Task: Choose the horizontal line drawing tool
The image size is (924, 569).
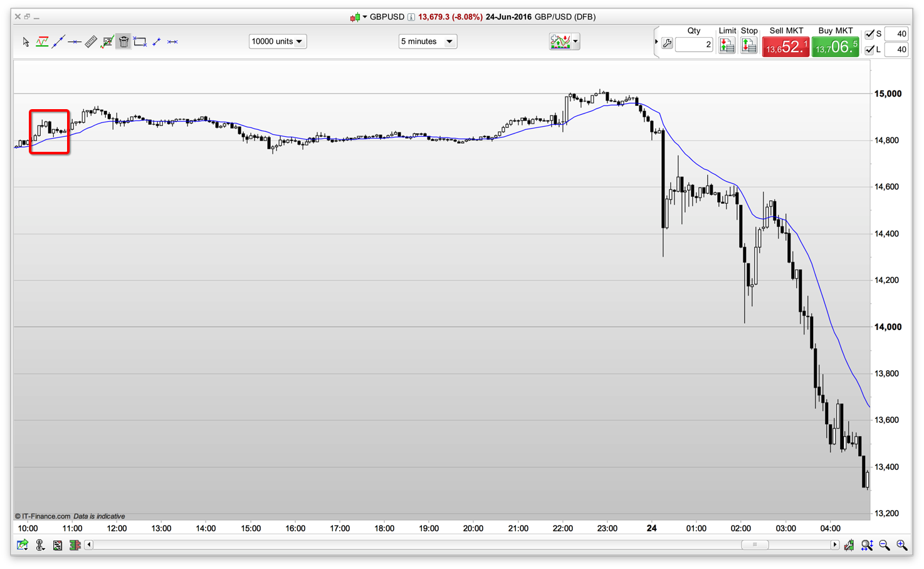Action: tap(75, 42)
